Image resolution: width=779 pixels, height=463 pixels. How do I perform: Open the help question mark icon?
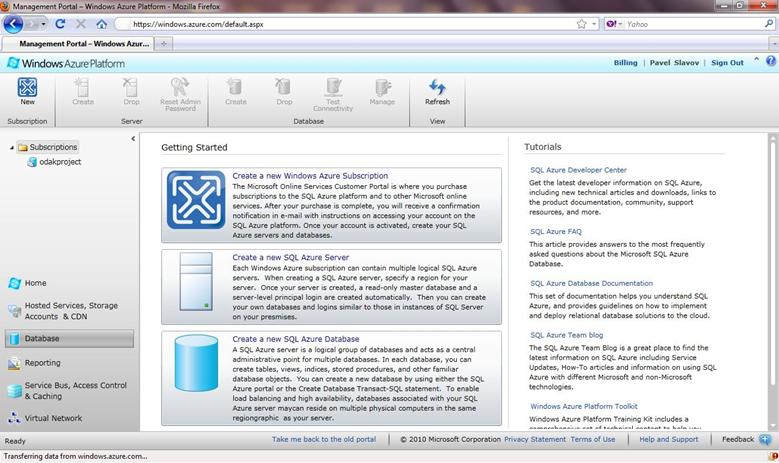[771, 61]
